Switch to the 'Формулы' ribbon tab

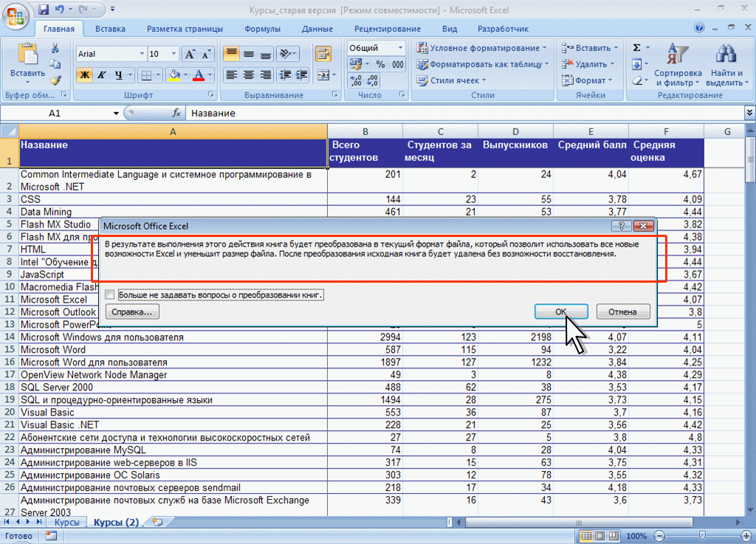click(x=262, y=29)
